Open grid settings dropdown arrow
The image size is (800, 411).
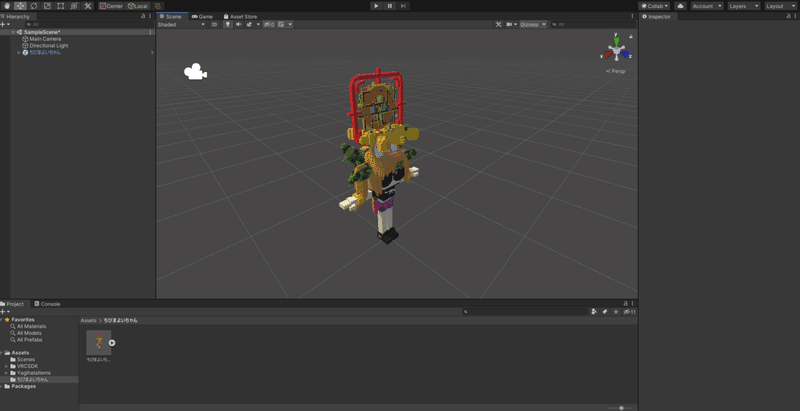290,24
